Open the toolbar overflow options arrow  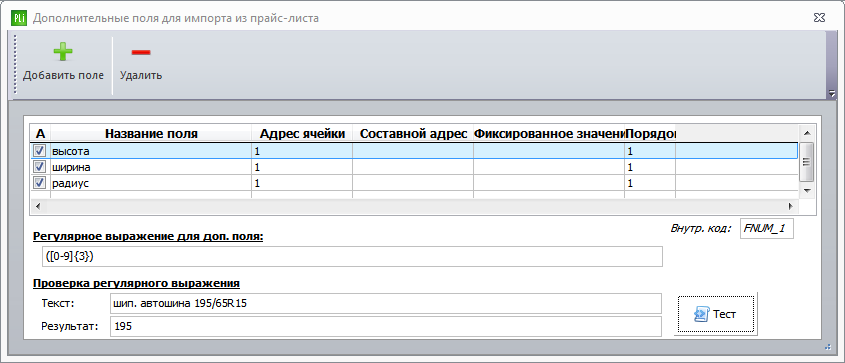tap(832, 94)
